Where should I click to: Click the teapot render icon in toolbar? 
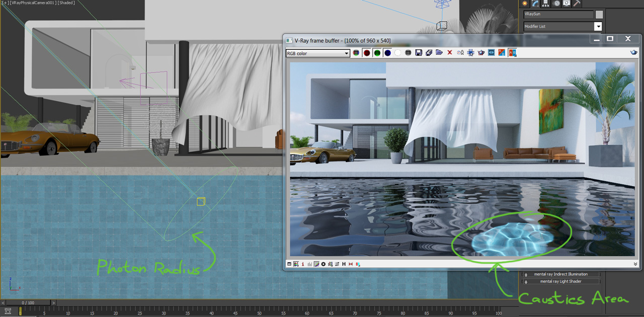481,53
